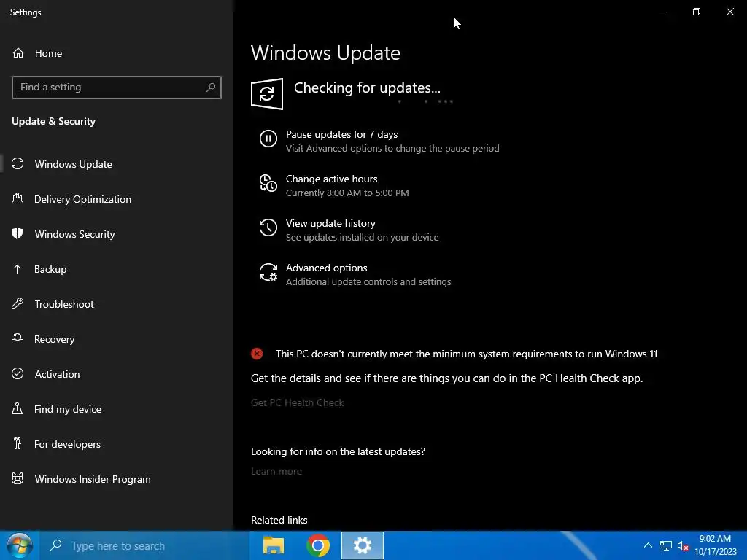Viewport: 747px width, 560px height.
Task: Click the taskbar Type here to search box
Action: pos(144,545)
